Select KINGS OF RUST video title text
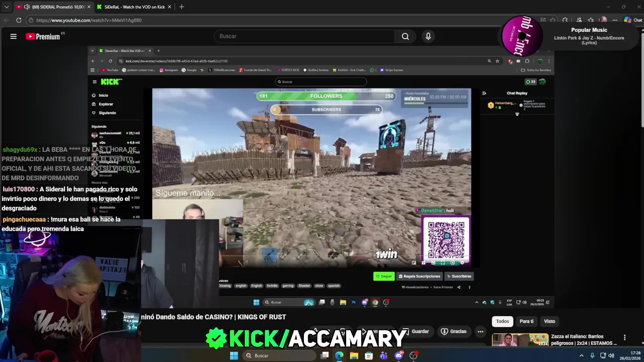The width and height of the screenshot is (644, 362). (x=213, y=317)
